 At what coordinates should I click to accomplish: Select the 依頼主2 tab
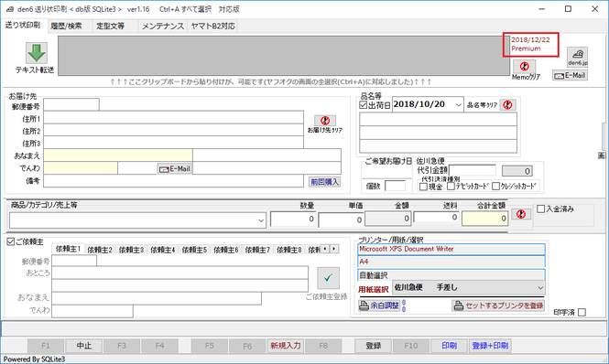tap(100, 250)
